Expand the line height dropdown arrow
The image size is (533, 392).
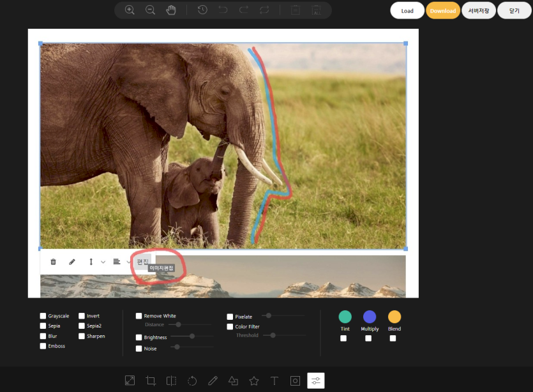(x=103, y=262)
